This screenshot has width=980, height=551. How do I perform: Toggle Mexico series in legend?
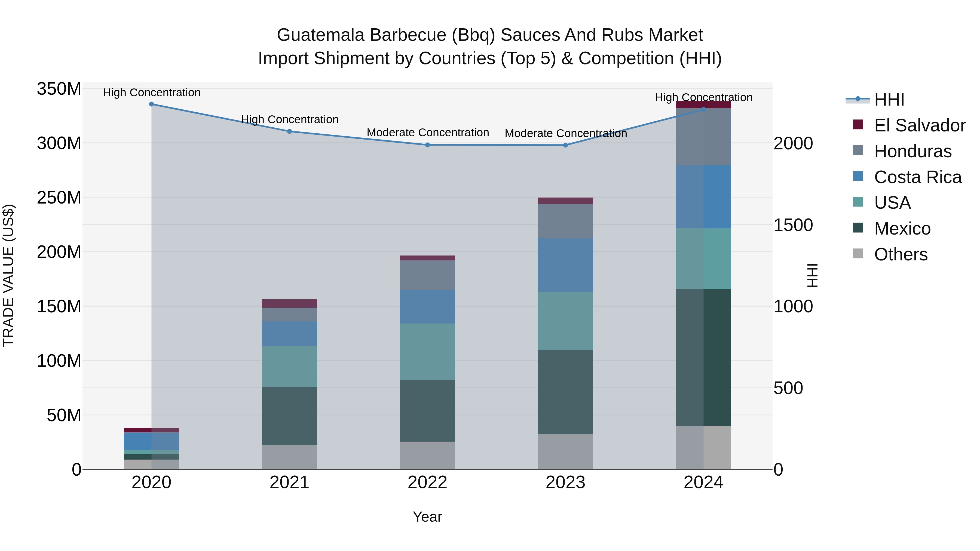[892, 228]
